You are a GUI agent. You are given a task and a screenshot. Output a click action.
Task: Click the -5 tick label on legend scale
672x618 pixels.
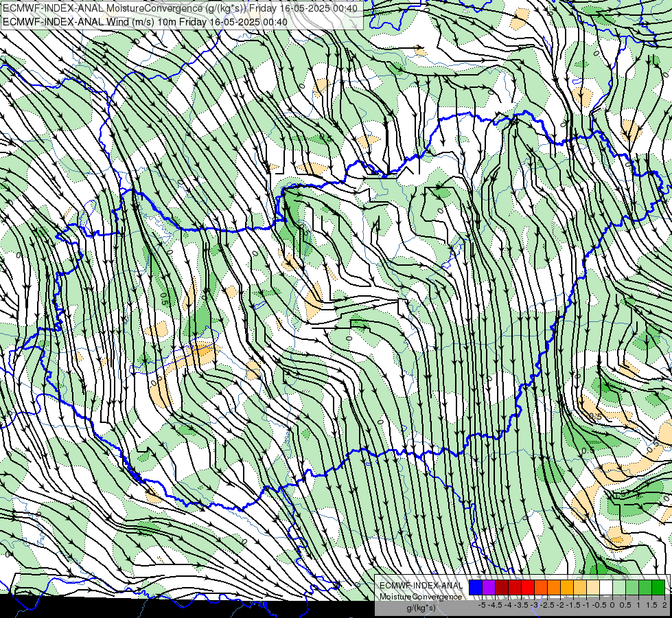point(482,605)
